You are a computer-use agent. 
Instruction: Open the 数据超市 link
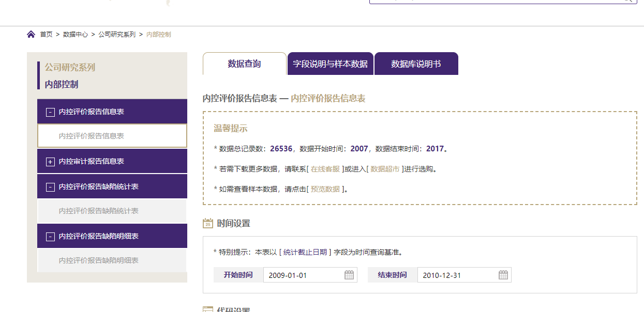[x=385, y=169]
